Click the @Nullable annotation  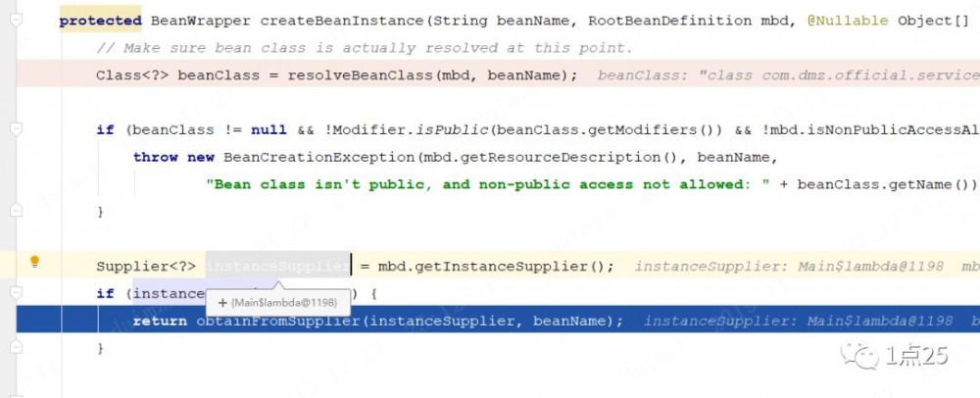tap(848, 21)
